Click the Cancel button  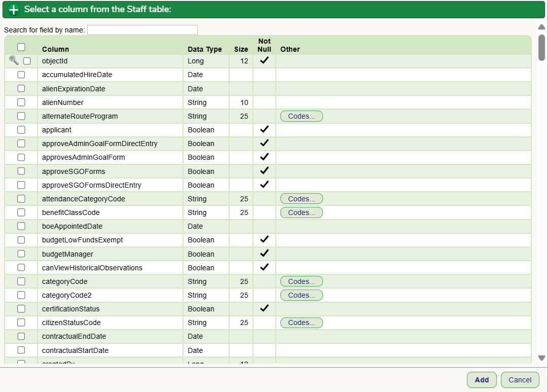pyautogui.click(x=520, y=380)
